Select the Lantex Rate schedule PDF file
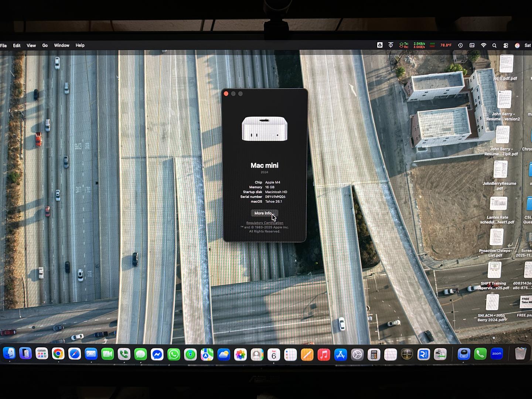 pyautogui.click(x=497, y=210)
